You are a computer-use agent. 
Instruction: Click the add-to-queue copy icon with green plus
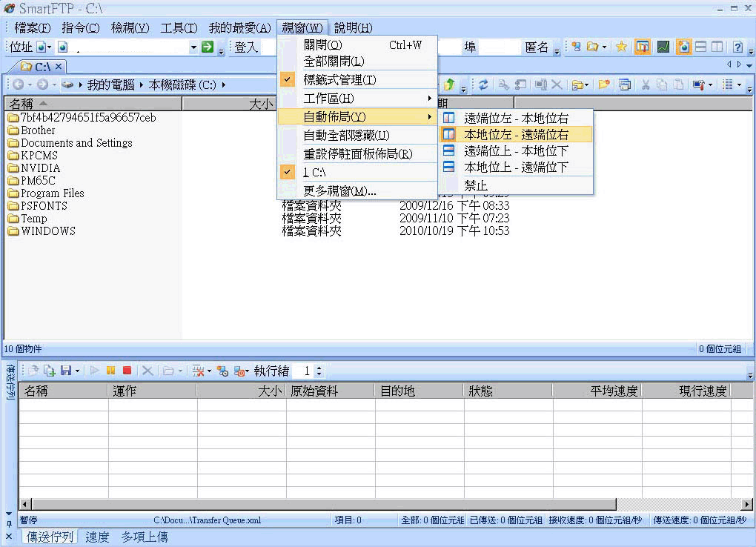click(x=50, y=371)
